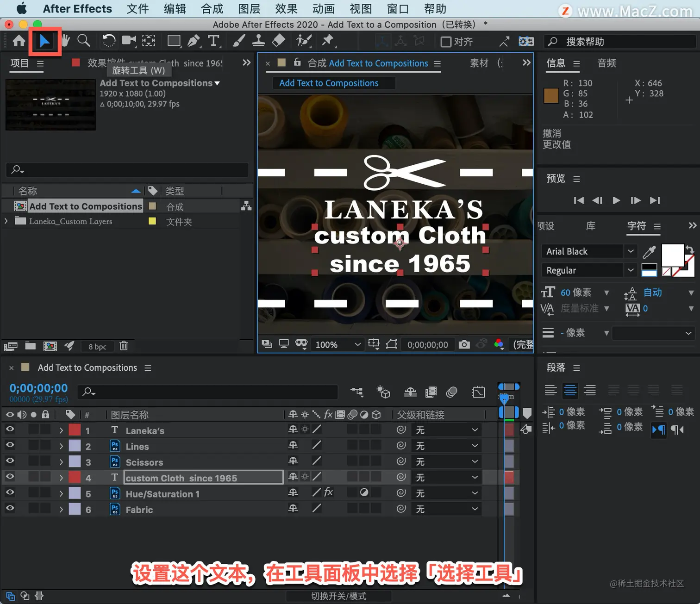The width and height of the screenshot is (700, 604).
Task: Hide the Fabric layer visibility eye
Action: pyautogui.click(x=10, y=508)
